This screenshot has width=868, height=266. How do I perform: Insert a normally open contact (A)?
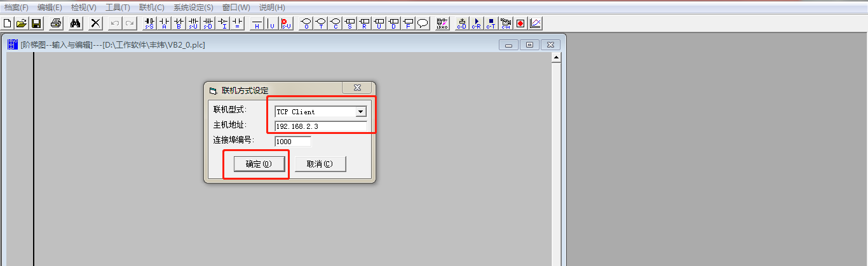point(164,23)
